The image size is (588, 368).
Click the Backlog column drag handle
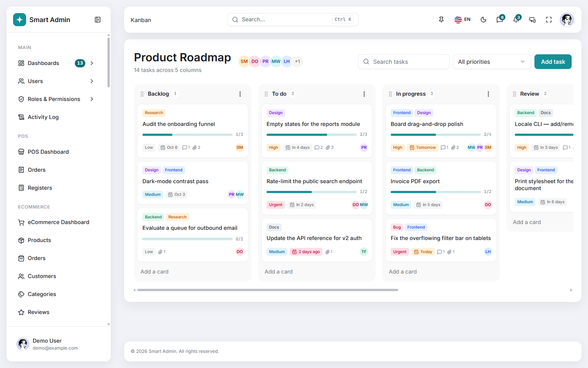click(x=142, y=94)
